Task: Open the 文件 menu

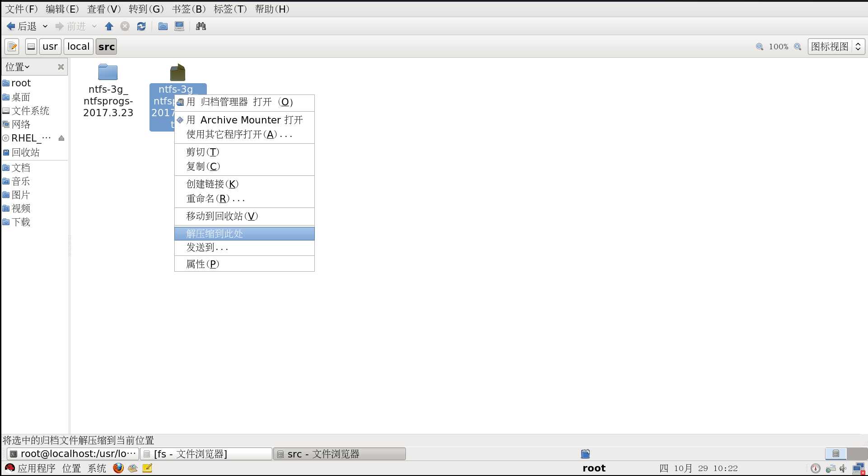Action: 21,9
